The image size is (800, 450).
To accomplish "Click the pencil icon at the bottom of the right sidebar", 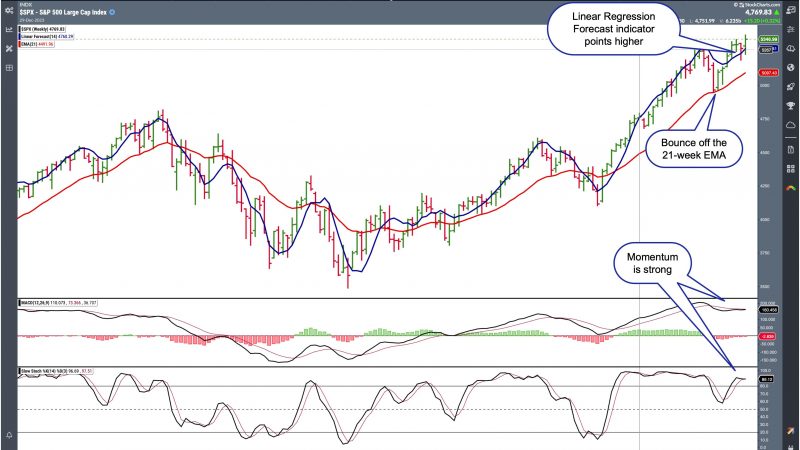I will coord(791,432).
